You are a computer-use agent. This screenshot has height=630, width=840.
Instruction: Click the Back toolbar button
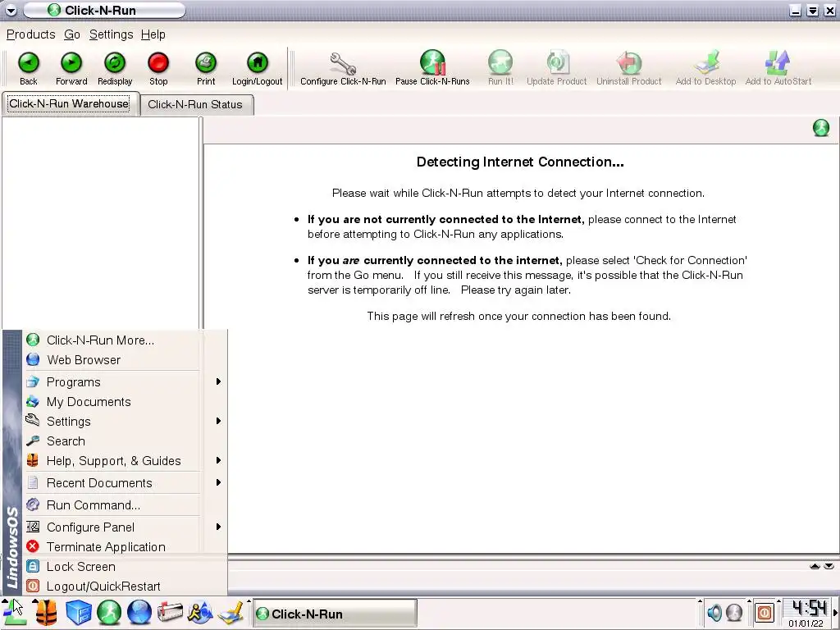pyautogui.click(x=29, y=69)
